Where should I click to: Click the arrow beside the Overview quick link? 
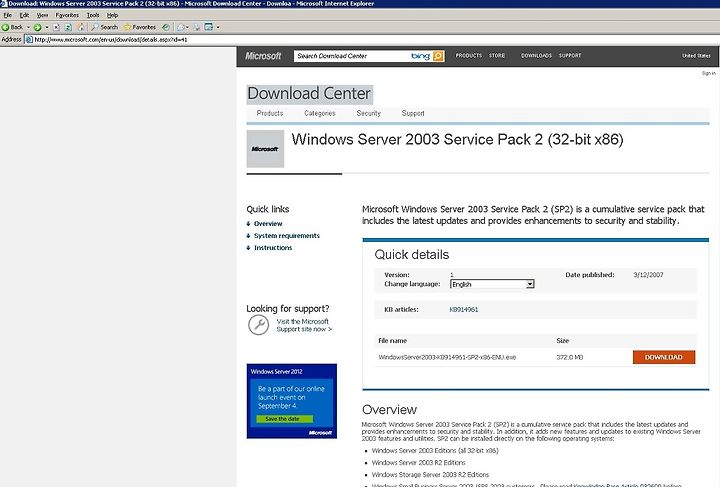tap(248, 224)
